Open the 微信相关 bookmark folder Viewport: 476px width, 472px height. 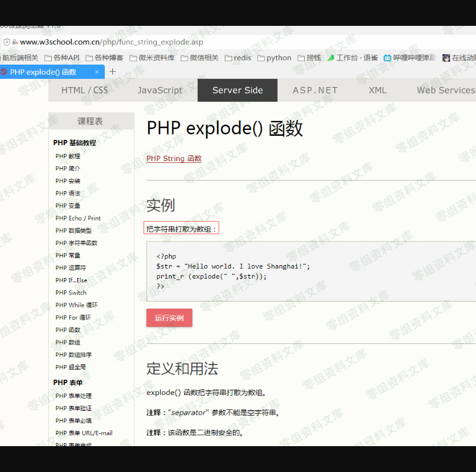tap(199, 58)
